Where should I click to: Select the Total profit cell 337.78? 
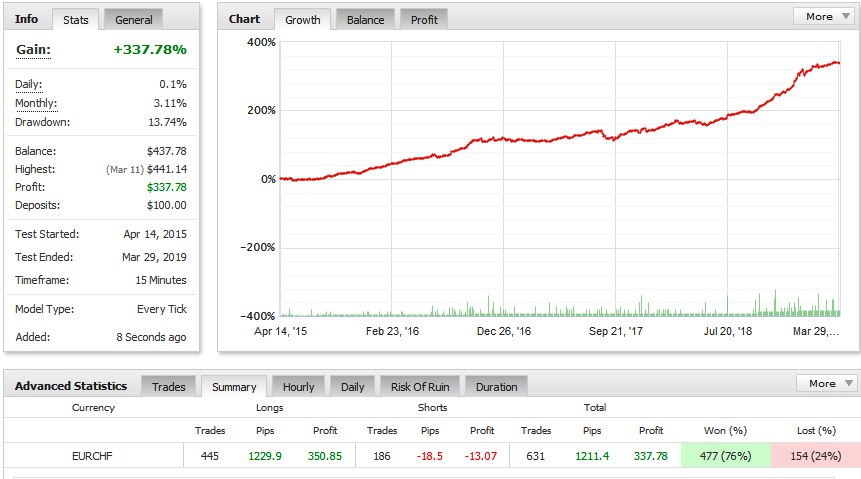651,456
